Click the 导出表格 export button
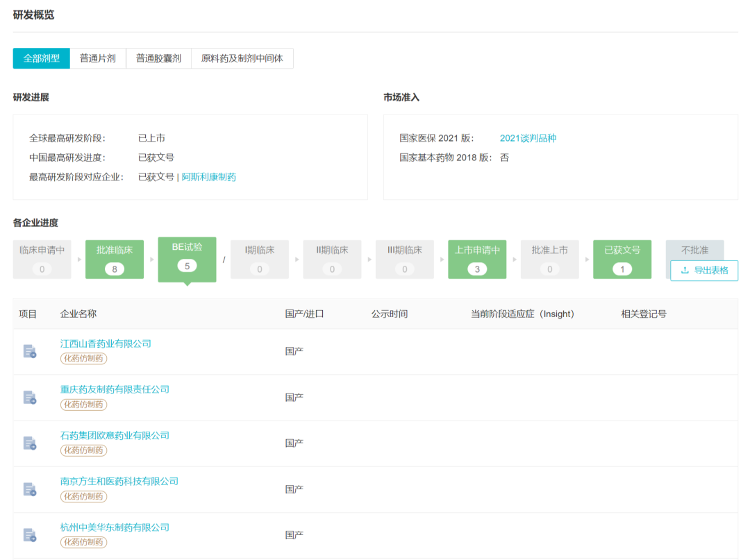Viewport: 750px width, 560px height. (703, 271)
